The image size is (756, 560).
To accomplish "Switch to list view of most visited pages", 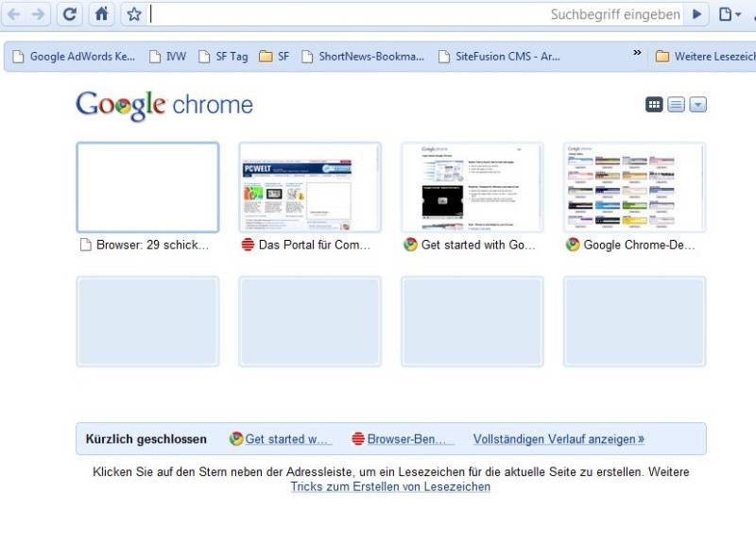I will pyautogui.click(x=675, y=104).
